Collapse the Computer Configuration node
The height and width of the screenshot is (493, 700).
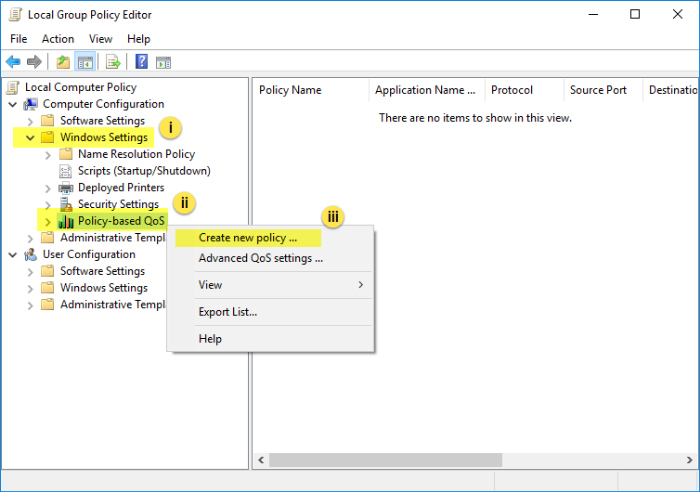12,104
